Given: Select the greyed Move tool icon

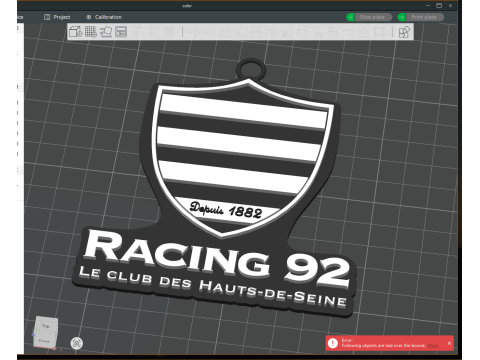Looking at the screenshot, I should click(194, 32).
